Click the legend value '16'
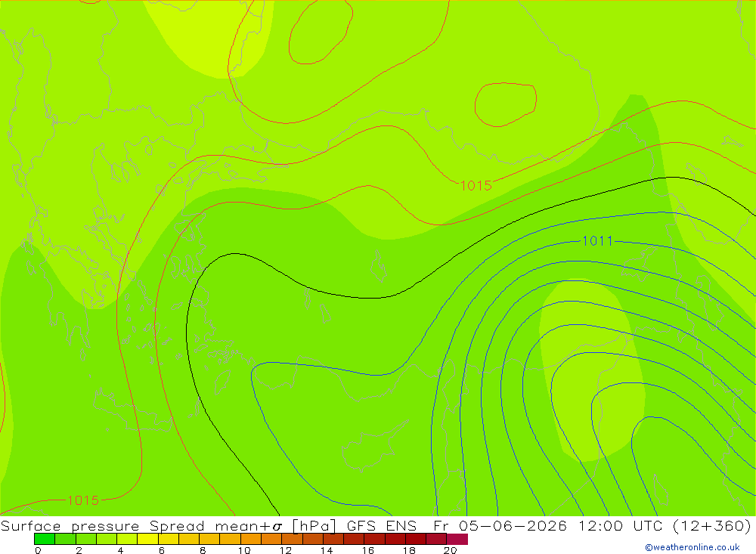Screen dimensions: 756x554 pos(368,550)
